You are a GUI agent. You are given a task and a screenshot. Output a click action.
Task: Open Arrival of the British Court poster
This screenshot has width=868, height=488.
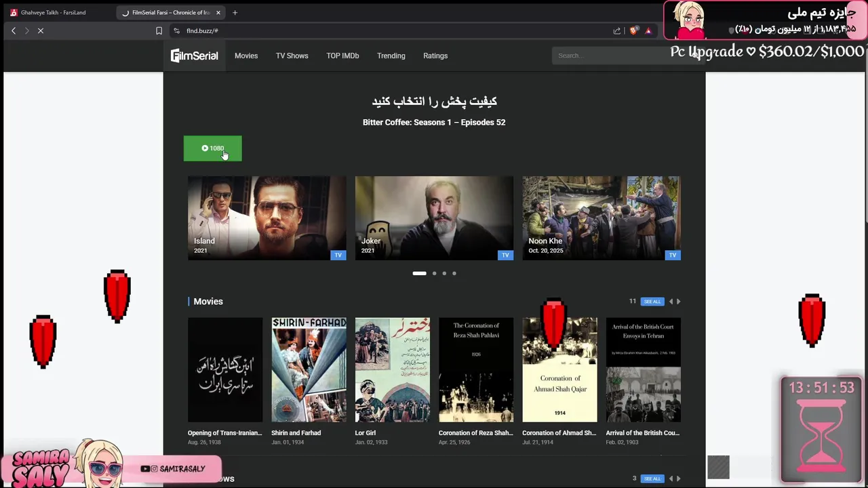click(x=644, y=370)
